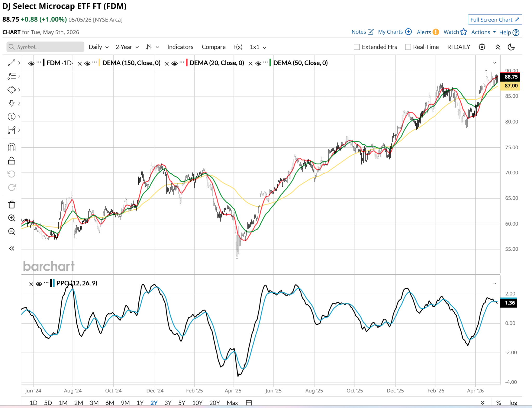
Task: Open the 2-Year period dropdown
Action: click(x=127, y=47)
